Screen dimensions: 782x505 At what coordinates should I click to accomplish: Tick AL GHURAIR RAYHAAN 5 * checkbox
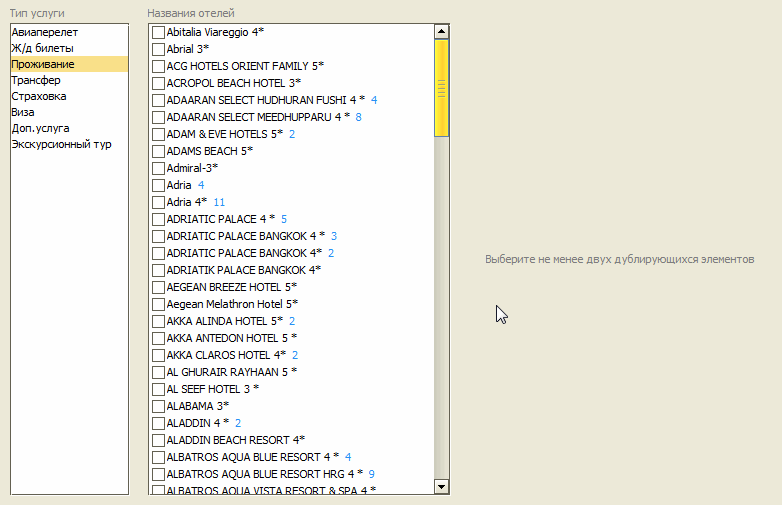(x=158, y=372)
